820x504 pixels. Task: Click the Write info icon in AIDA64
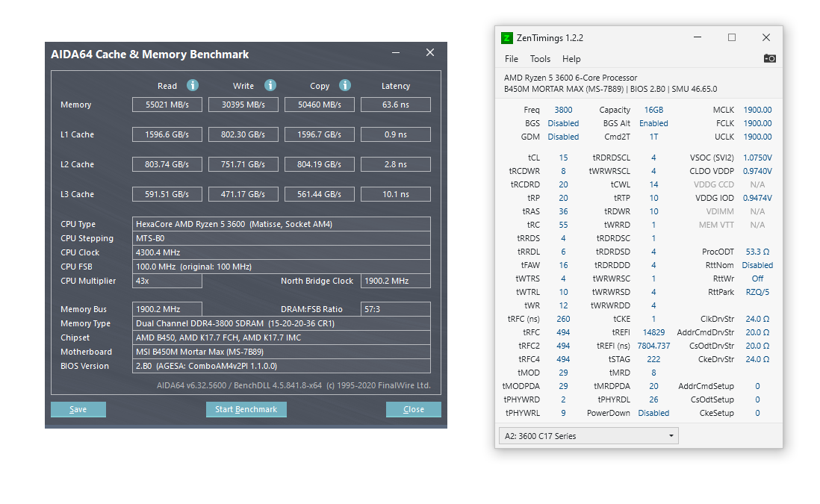tap(270, 85)
